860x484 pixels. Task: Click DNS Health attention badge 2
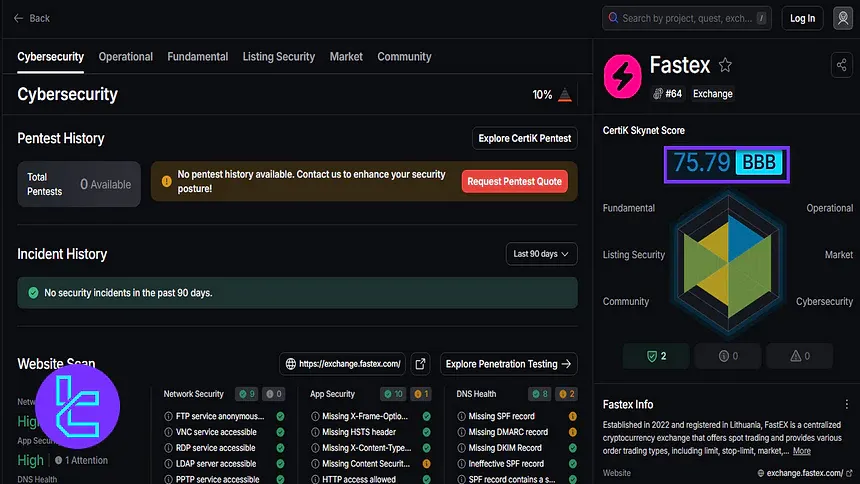(x=567, y=394)
